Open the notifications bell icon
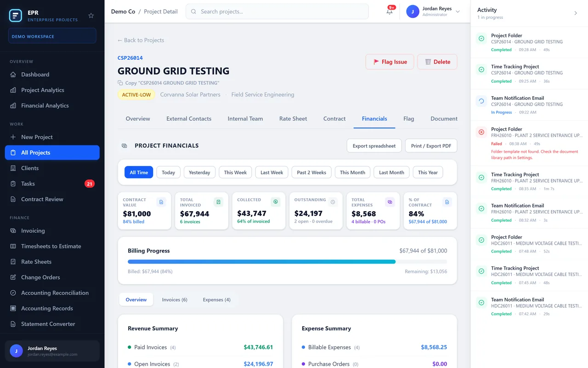The height and width of the screenshot is (368, 588). [390, 11]
